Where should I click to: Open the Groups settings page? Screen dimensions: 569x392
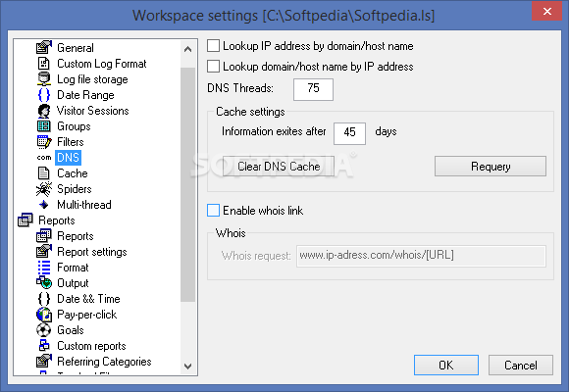click(74, 126)
